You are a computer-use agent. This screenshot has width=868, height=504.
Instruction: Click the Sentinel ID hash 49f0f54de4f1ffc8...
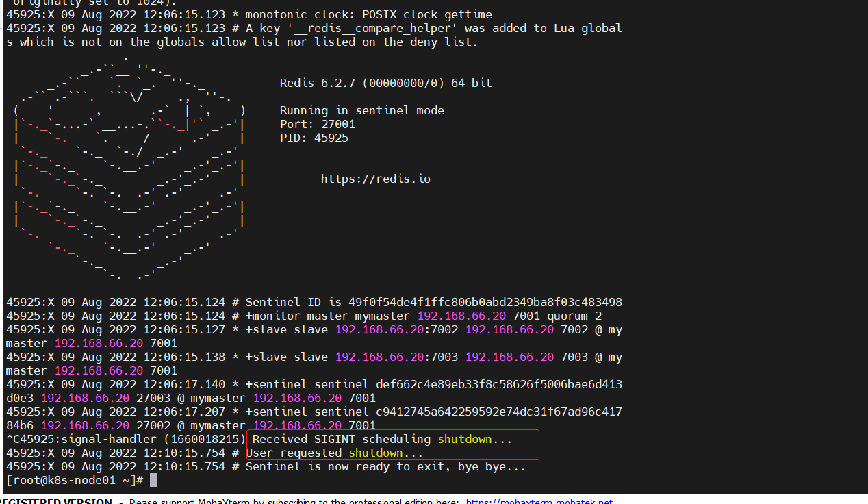coord(485,302)
